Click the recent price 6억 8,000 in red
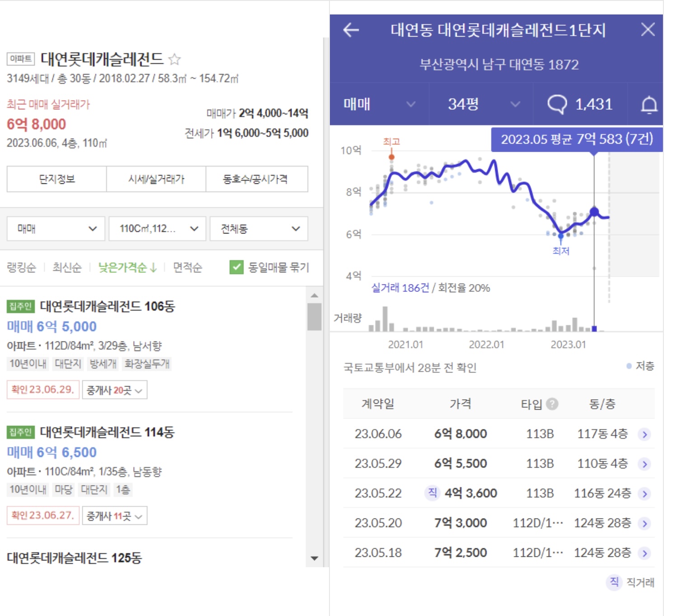 [36, 124]
